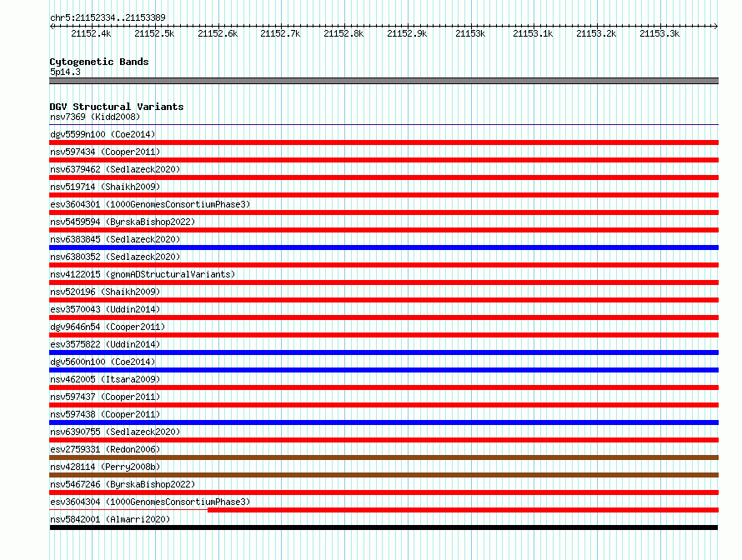Click the chr5:21152334..21153389 coordinate label
The height and width of the screenshot is (560, 742).
[108, 17]
